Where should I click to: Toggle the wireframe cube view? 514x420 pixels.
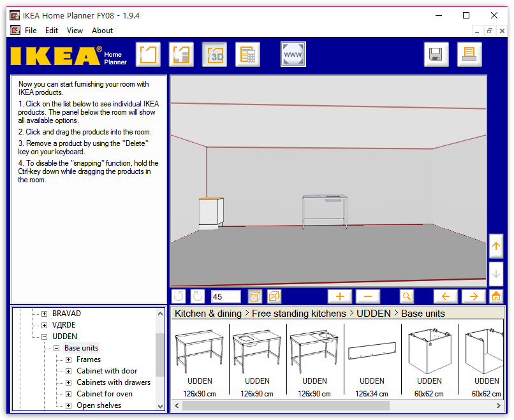click(x=274, y=296)
